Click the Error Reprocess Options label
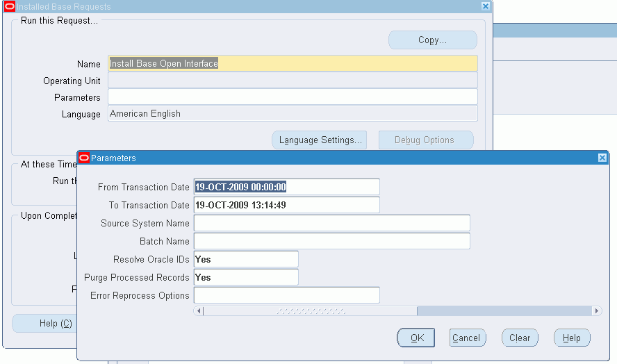Viewport: 617px width, 364px height. coord(140,295)
